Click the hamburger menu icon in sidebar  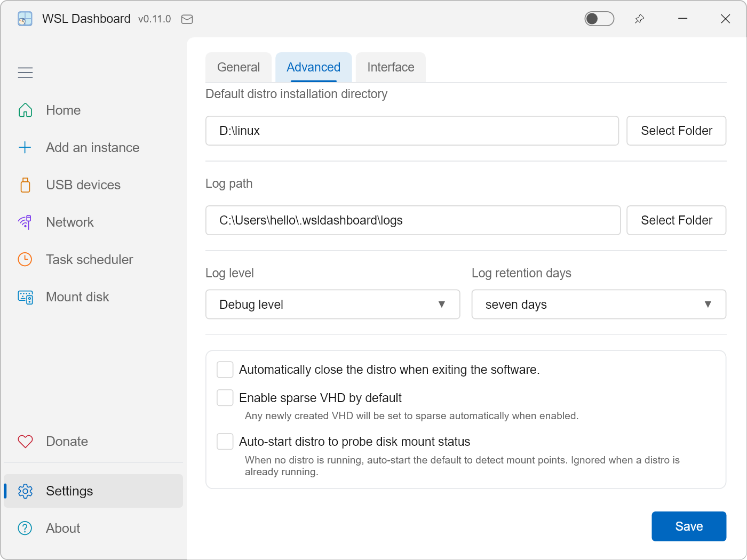25,73
